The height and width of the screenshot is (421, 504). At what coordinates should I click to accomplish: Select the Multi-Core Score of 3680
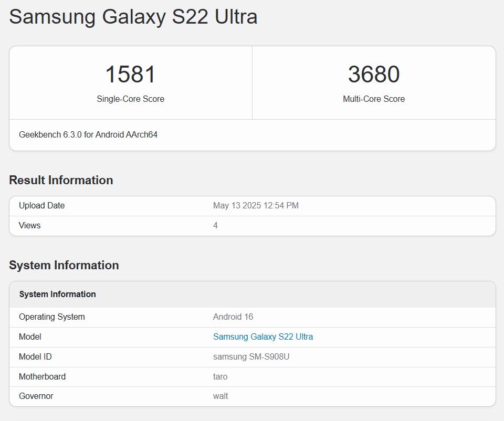[x=374, y=75]
